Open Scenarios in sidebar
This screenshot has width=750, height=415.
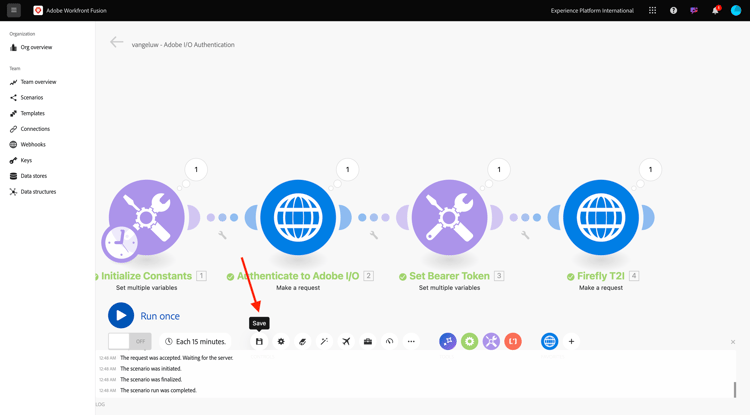pyautogui.click(x=27, y=98)
